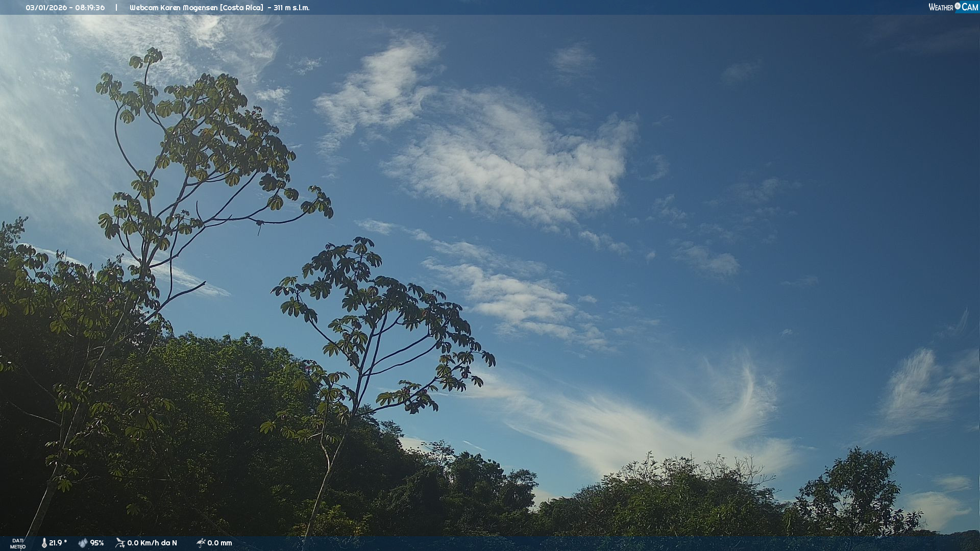Click the 0.0 mm rainfall value
980x551 pixels.
[219, 543]
